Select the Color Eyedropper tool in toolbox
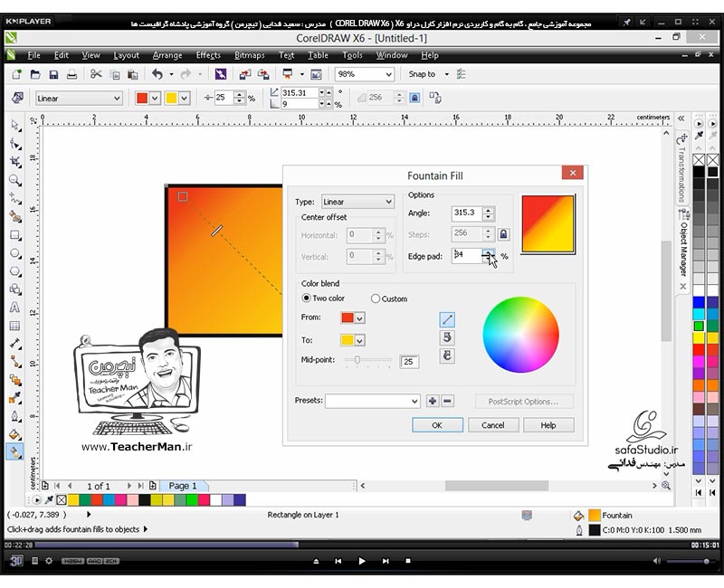Viewport: 724px width, 588px height. pos(15,398)
